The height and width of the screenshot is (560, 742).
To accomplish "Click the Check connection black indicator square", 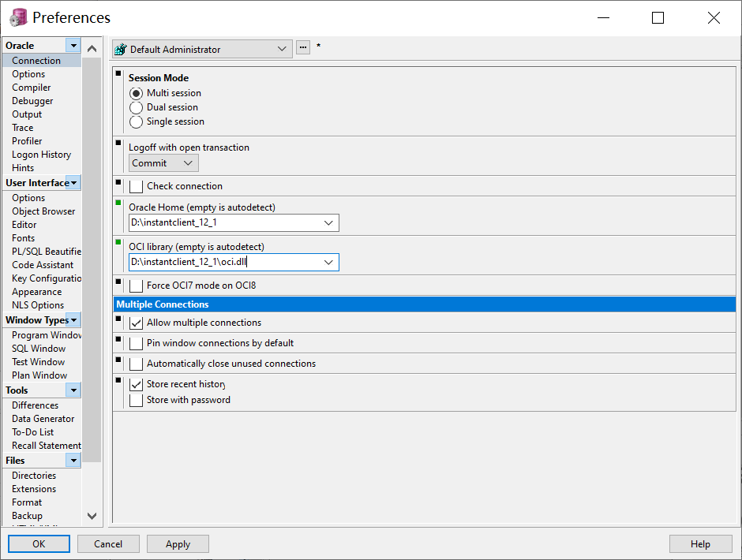I will click(118, 182).
